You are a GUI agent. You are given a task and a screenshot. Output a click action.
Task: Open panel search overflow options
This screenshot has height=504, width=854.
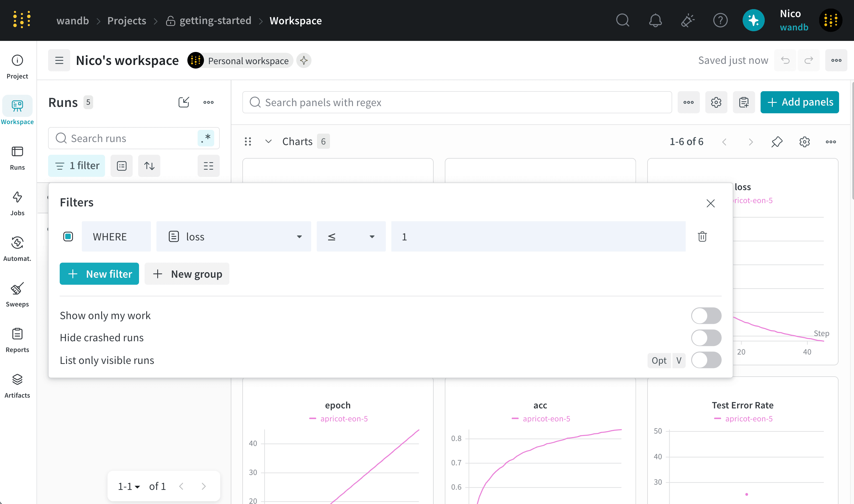(x=688, y=102)
